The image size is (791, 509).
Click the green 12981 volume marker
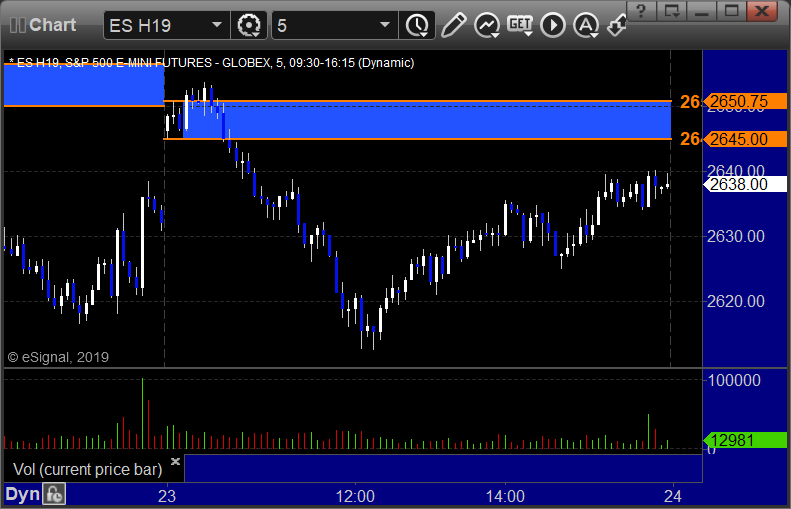pos(746,440)
